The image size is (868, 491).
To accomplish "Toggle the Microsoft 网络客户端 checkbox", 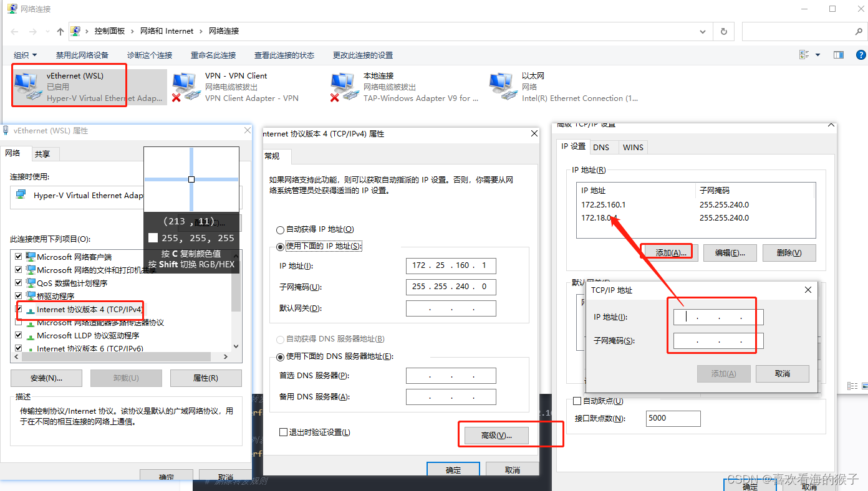I will coord(18,257).
